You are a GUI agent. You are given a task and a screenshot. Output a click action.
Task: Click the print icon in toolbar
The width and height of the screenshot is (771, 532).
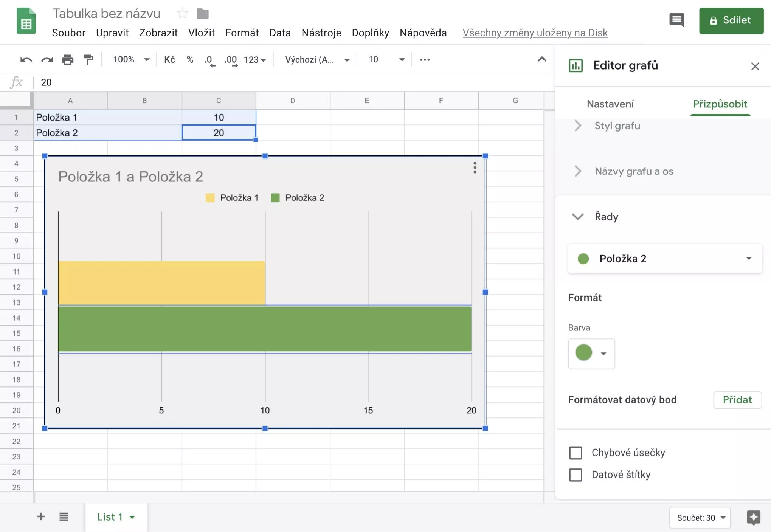(68, 60)
